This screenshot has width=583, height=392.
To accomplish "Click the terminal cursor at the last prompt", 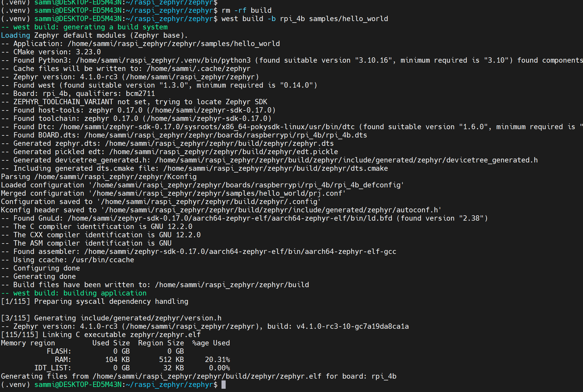I will [224, 385].
